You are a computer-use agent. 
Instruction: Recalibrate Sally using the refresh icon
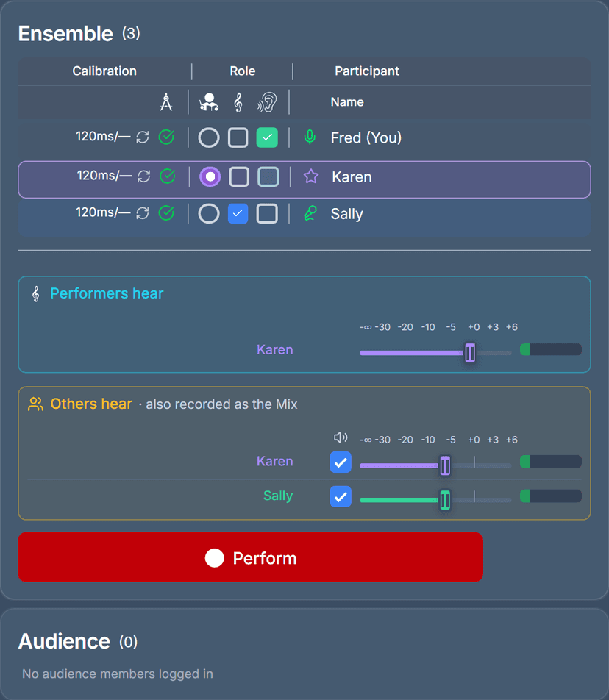click(143, 213)
